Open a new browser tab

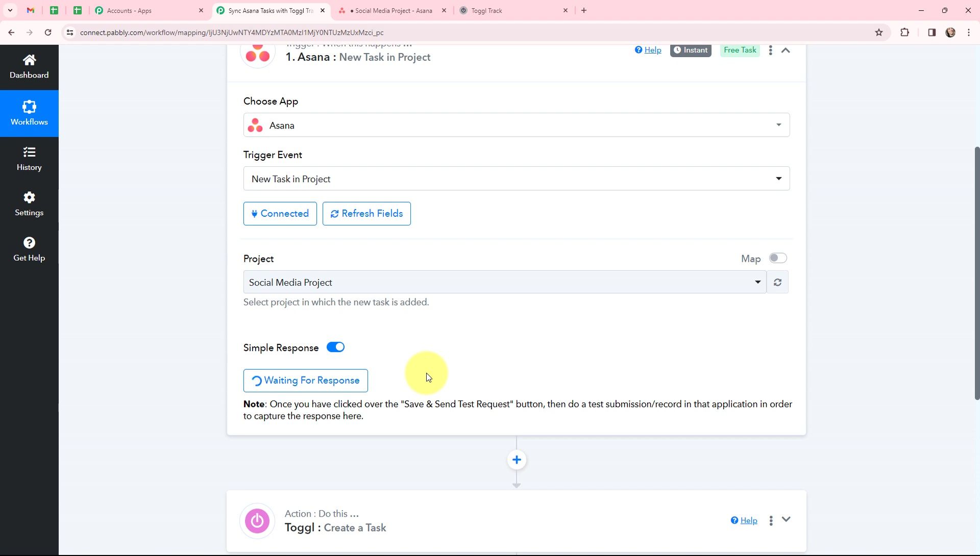pos(584,10)
